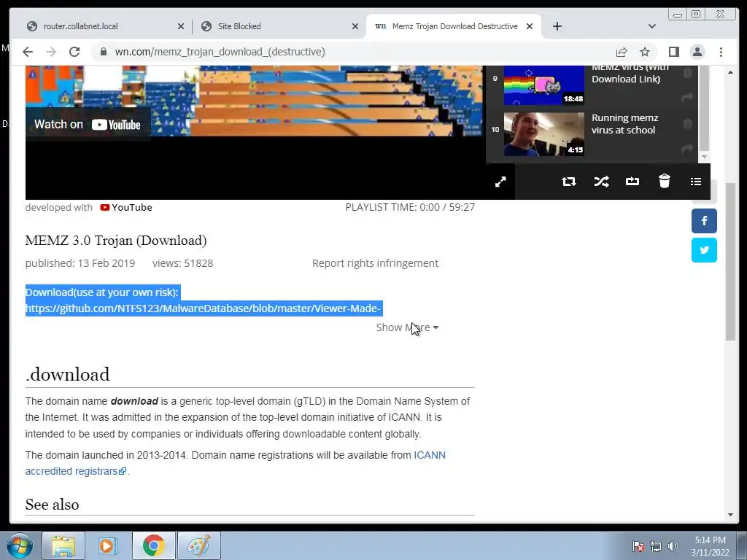Open the share page icon in address bar
Image resolution: width=747 pixels, height=560 pixels.
coord(622,52)
